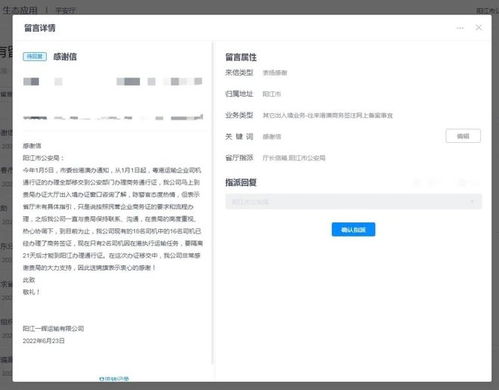This screenshot has width=499, height=390.
Task: Click the date 2022年6月23日
Action: click(44, 341)
